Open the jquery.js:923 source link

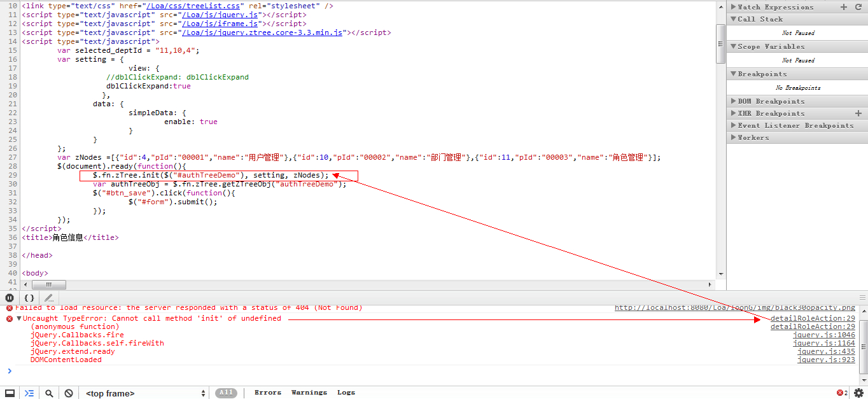827,360
